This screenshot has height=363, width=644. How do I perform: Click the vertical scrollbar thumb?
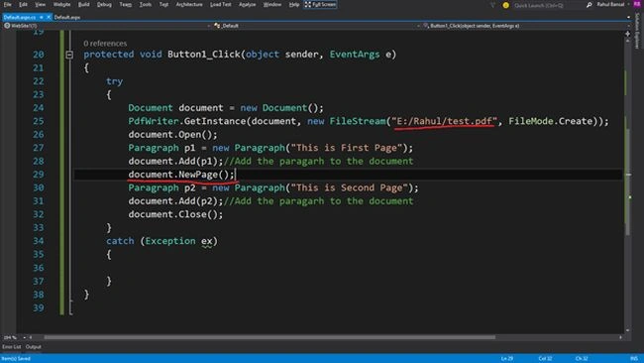click(627, 182)
